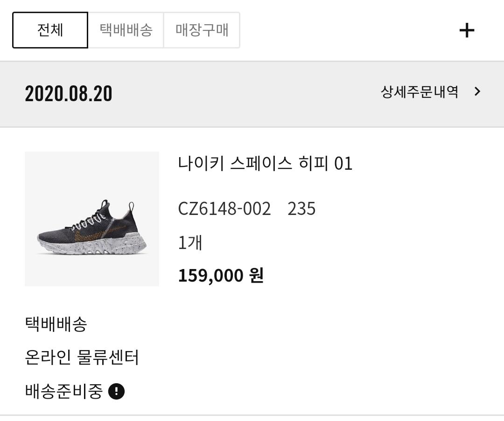Tap the exclamation info icon beside 배송준비중
Image resolution: width=504 pixels, height=421 pixels.
(116, 391)
